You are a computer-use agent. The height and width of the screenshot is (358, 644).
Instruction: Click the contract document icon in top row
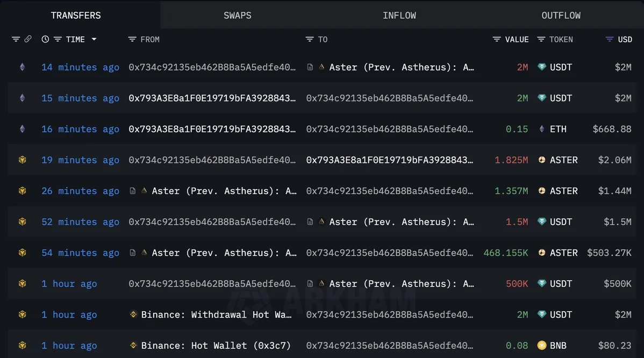[310, 67]
